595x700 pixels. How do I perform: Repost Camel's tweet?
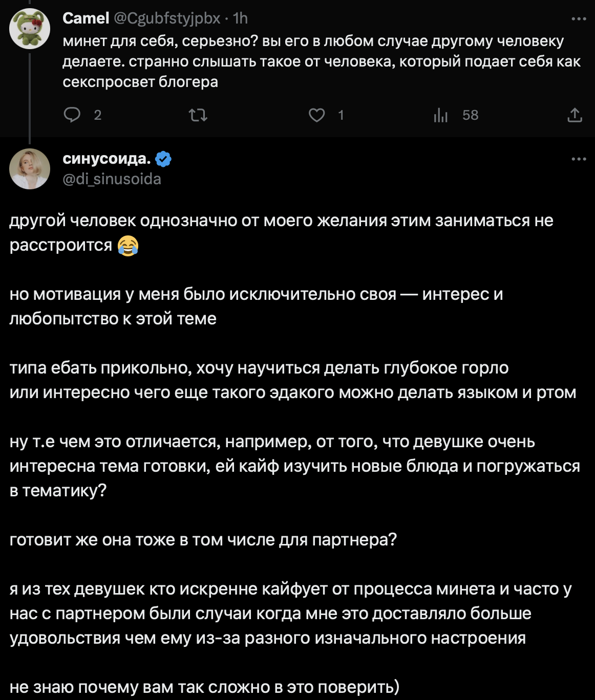point(198,115)
